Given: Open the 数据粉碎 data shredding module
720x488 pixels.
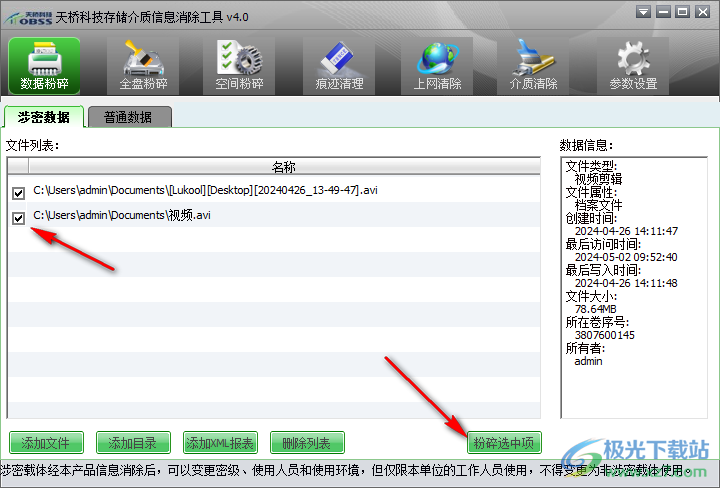Looking at the screenshot, I should pyautogui.click(x=44, y=66).
